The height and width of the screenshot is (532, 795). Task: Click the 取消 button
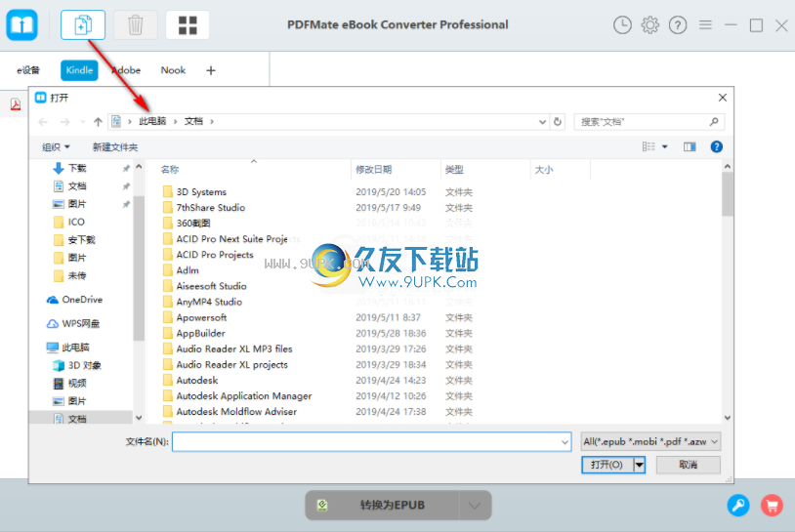tap(688, 465)
